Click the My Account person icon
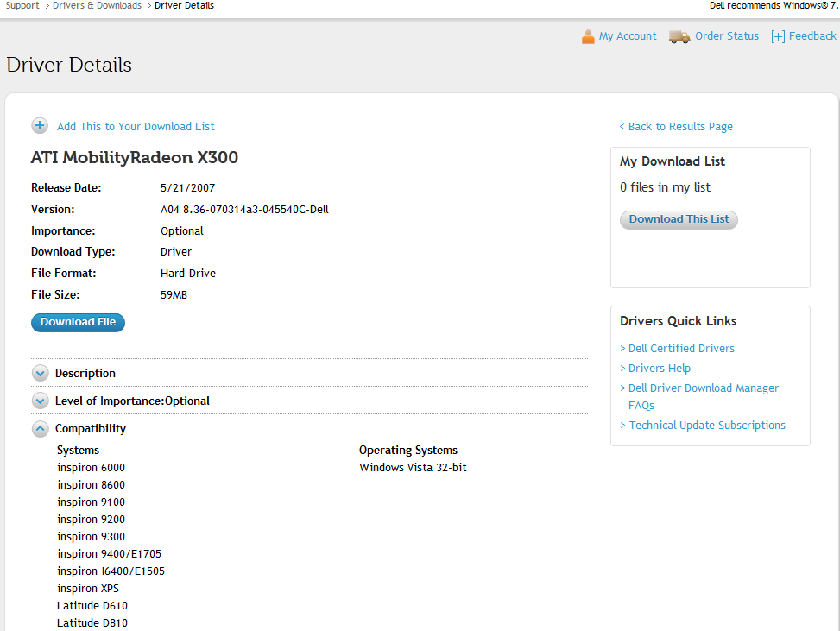Image resolution: width=840 pixels, height=631 pixels. (x=588, y=36)
